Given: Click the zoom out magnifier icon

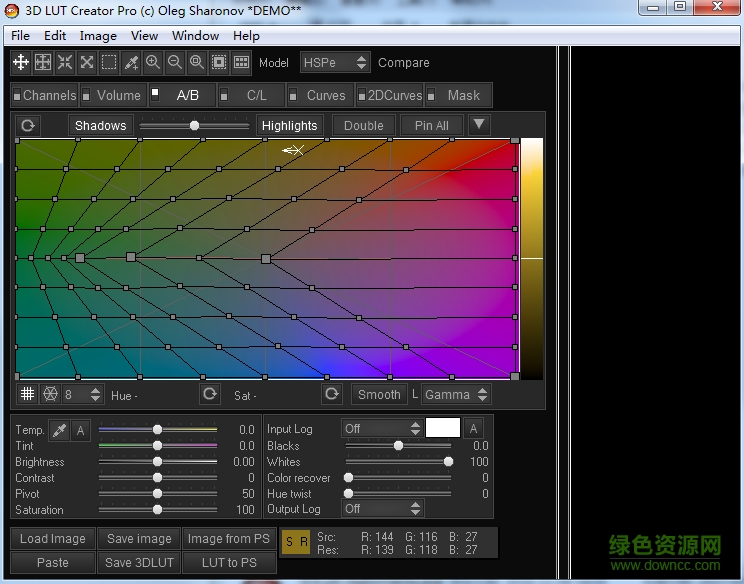Looking at the screenshot, I should point(175,62).
